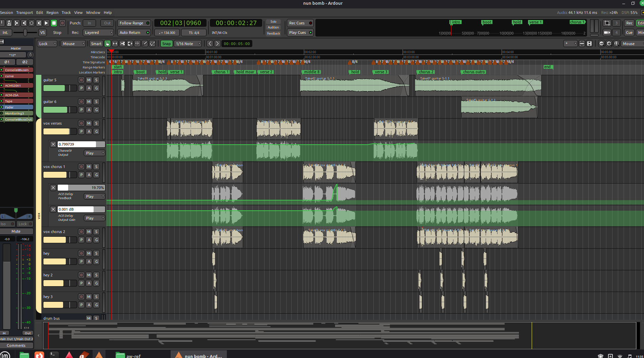This screenshot has height=358, width=644.
Task: Mute the guitar 5 track
Action: pos(89,80)
